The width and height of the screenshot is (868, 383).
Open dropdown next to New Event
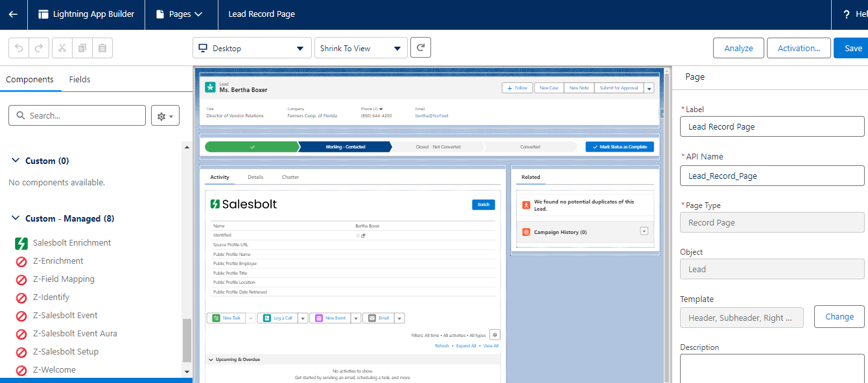click(355, 318)
